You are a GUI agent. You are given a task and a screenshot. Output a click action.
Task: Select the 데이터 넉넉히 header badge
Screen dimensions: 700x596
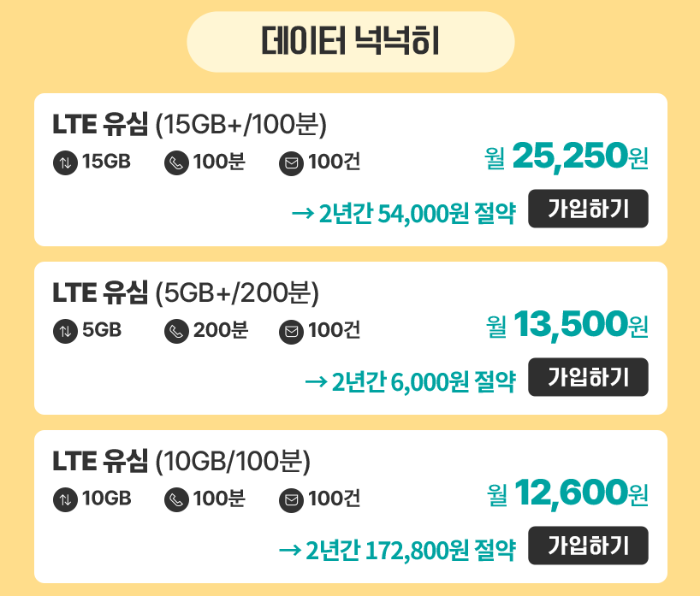350,39
